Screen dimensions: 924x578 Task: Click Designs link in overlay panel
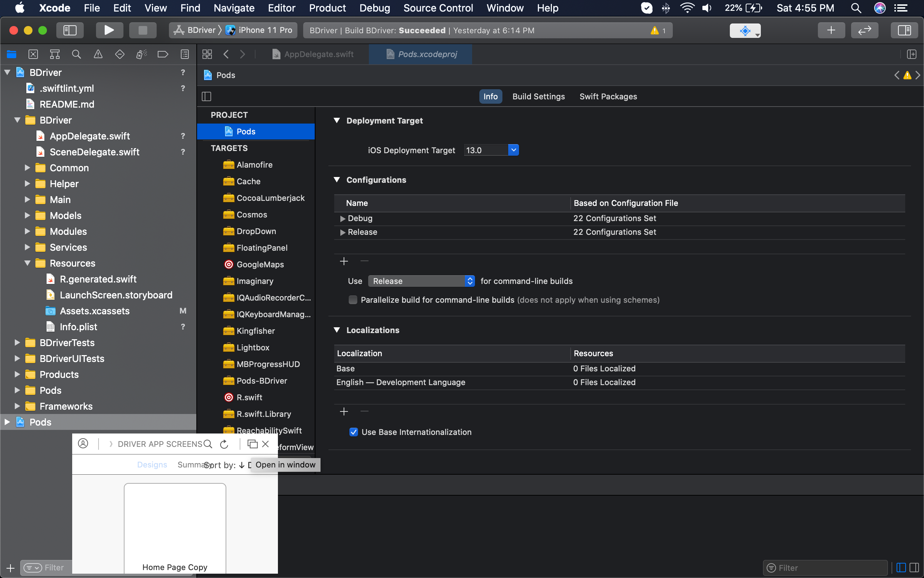coord(152,465)
